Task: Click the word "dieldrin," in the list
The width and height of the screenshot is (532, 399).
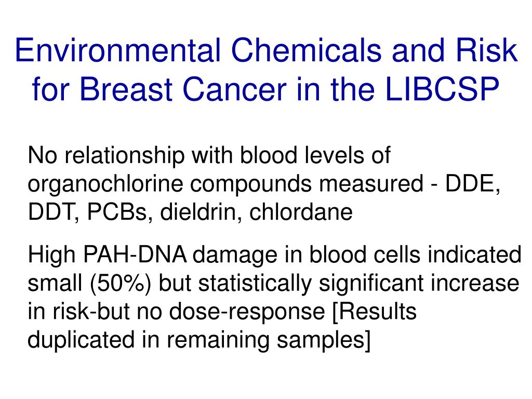Action: pos(201,212)
